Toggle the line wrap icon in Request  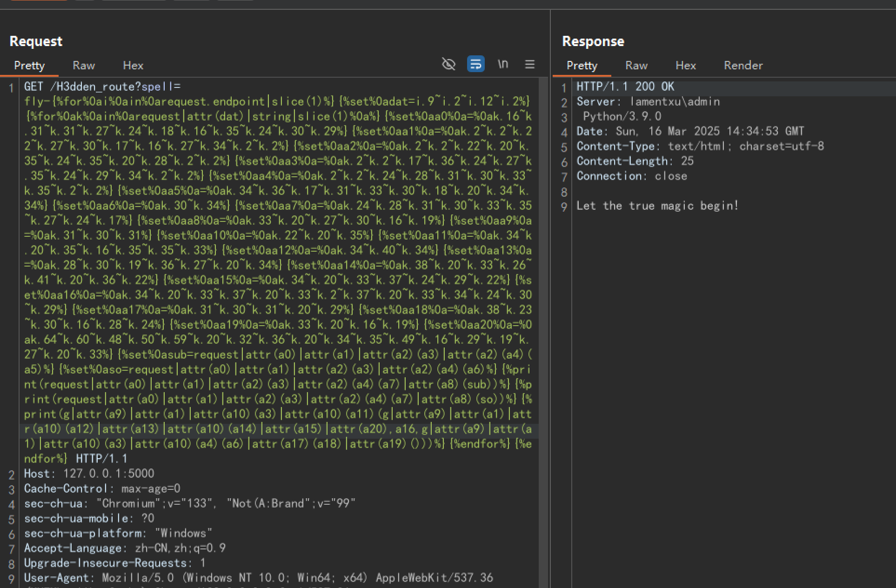(x=475, y=64)
